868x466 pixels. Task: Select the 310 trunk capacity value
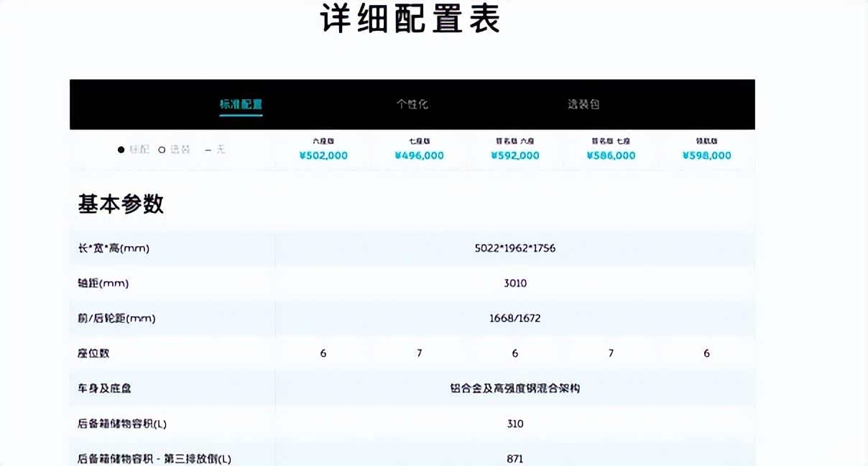tap(515, 424)
